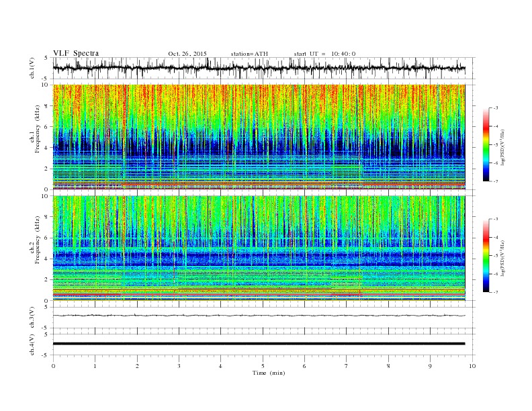532x411 pixels.
Task: Click the ch.1 'Frequency (kHz)' axis label
Action: (x=37, y=129)
